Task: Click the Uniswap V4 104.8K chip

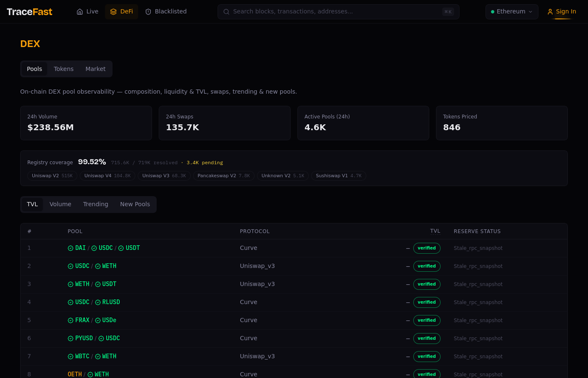Action: coord(108,176)
